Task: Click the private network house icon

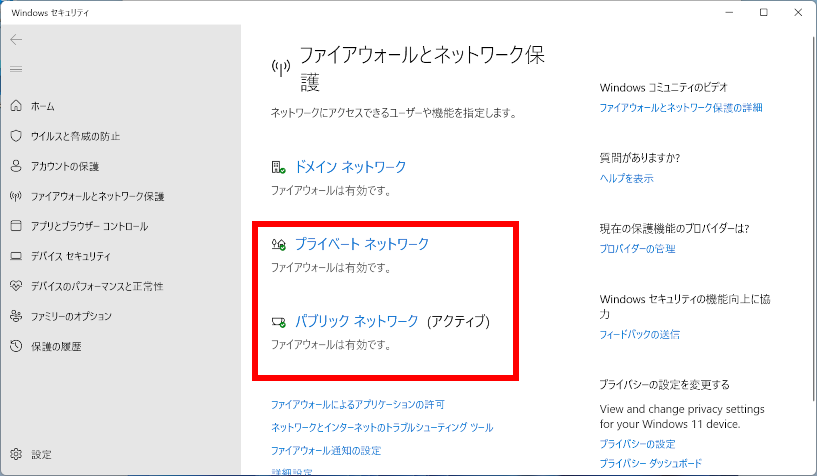Action: [x=278, y=244]
